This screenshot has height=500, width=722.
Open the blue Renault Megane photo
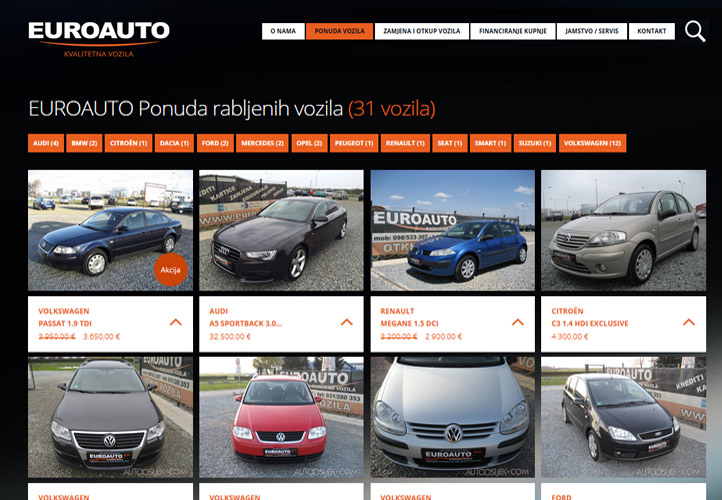click(x=453, y=230)
